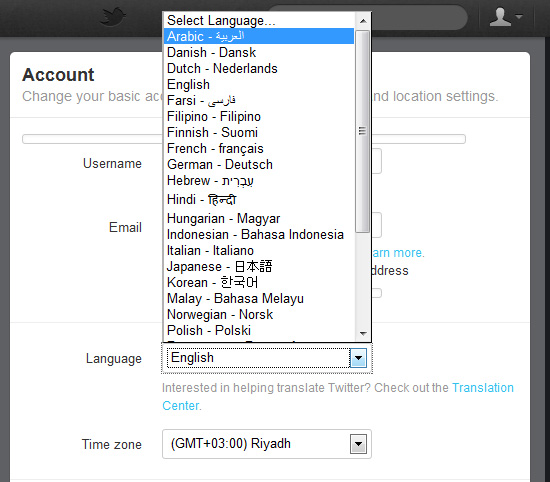Click the Twitter bird logo
This screenshot has height=482, width=550.
113,17
